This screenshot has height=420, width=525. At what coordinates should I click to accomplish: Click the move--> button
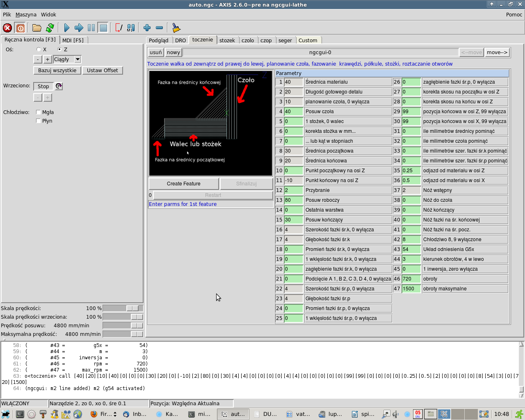click(497, 52)
